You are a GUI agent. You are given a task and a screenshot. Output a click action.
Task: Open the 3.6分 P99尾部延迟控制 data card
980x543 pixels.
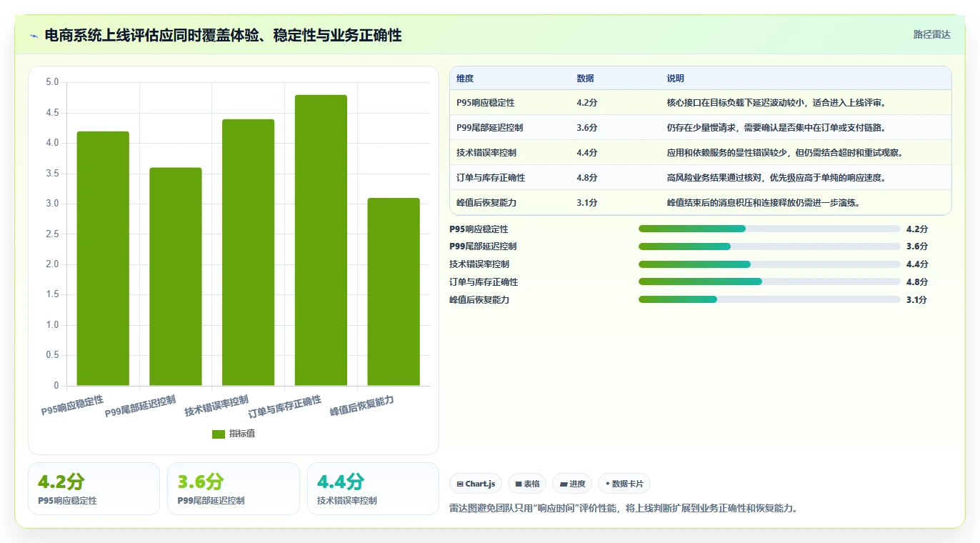tap(233, 489)
